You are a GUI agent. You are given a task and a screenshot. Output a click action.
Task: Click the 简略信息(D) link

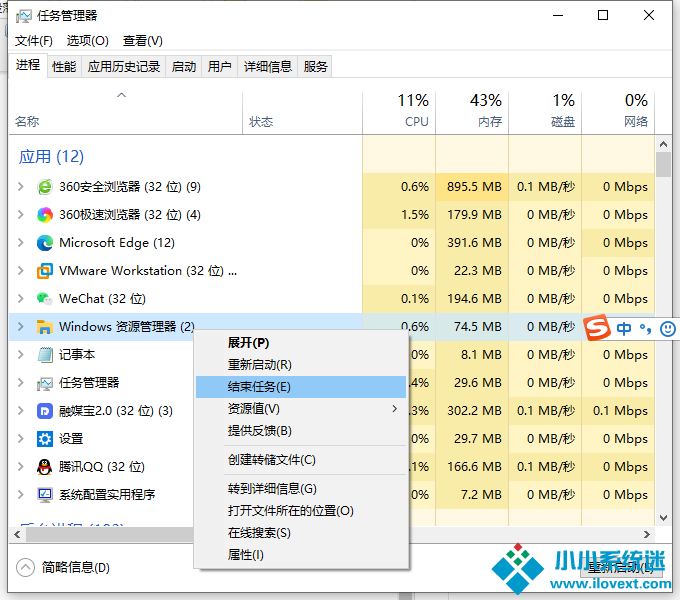76,567
